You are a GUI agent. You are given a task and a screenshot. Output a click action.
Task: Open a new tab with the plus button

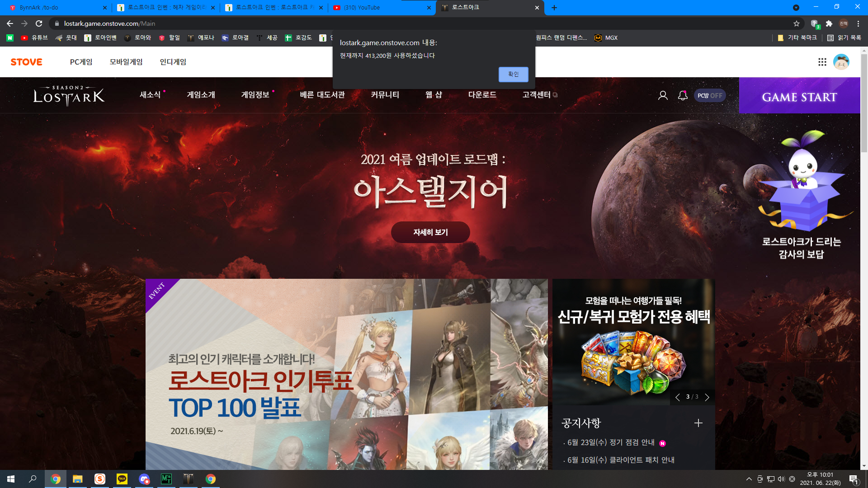pos(554,8)
